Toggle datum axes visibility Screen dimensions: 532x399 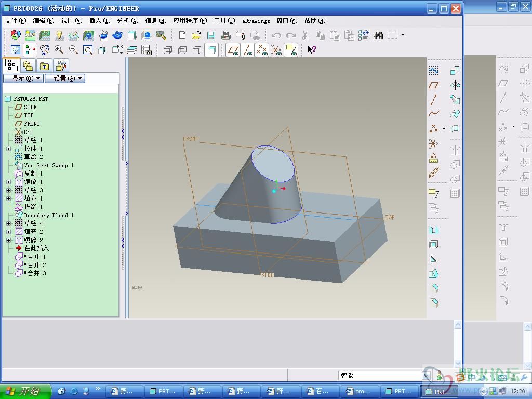[x=247, y=50]
